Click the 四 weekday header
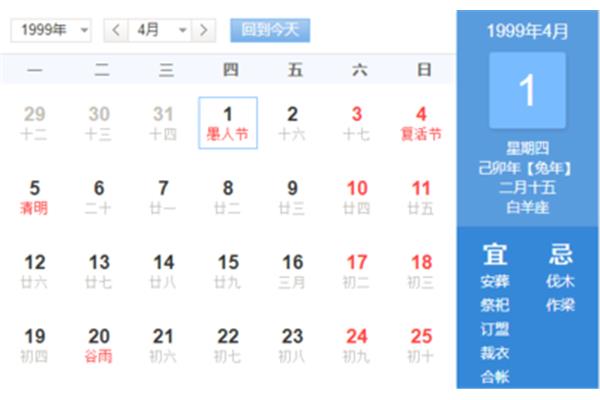The height and width of the screenshot is (400, 600). (231, 70)
